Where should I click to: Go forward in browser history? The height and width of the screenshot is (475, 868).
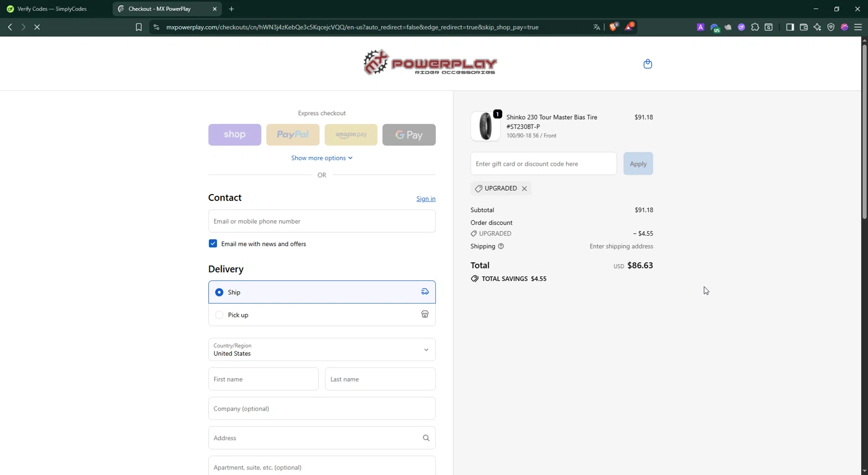pyautogui.click(x=23, y=27)
